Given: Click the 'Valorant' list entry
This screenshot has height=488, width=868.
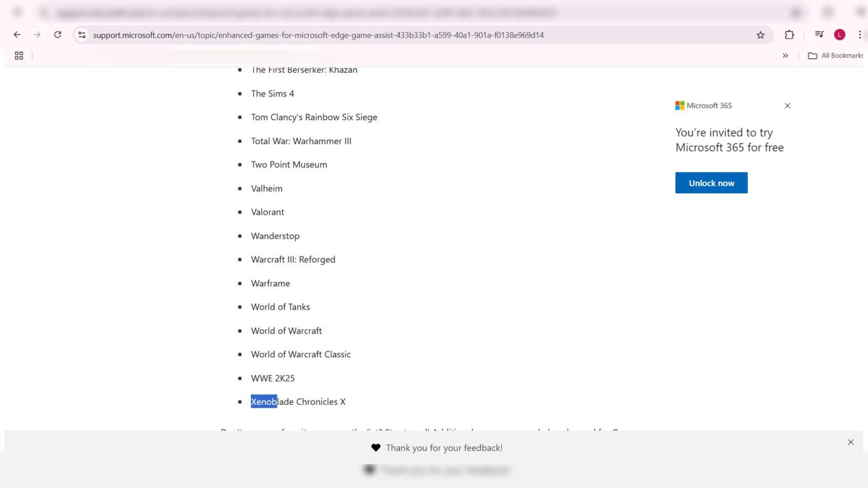Looking at the screenshot, I should 267,212.
